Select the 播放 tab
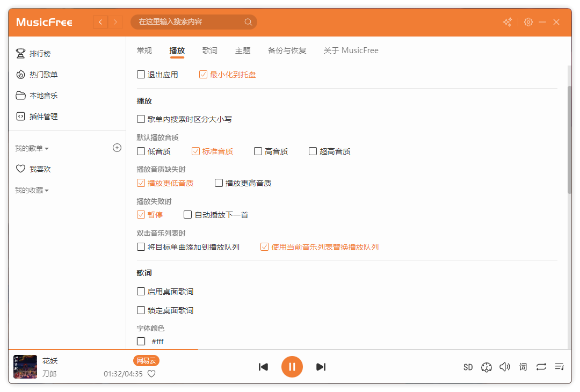 point(177,50)
